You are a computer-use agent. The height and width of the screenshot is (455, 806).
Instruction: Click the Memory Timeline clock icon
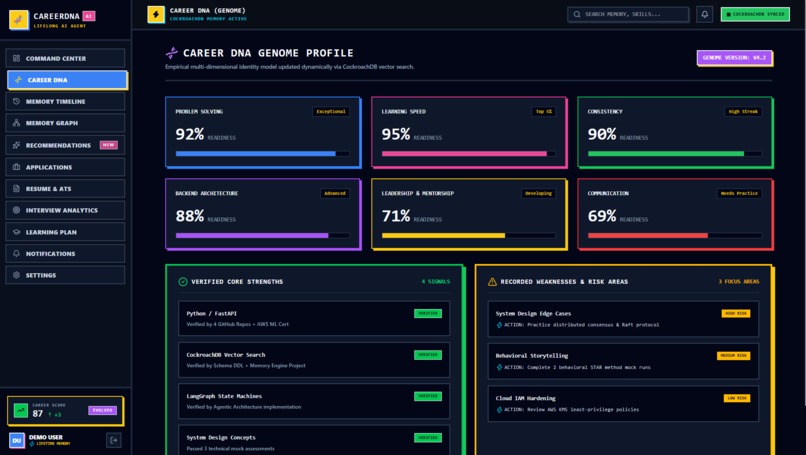[16, 101]
